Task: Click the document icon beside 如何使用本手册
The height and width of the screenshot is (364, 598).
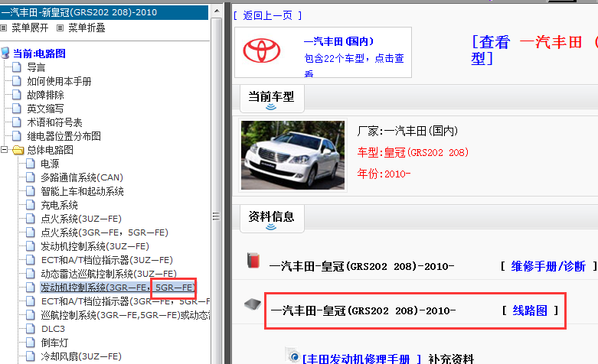Action: coord(16,81)
